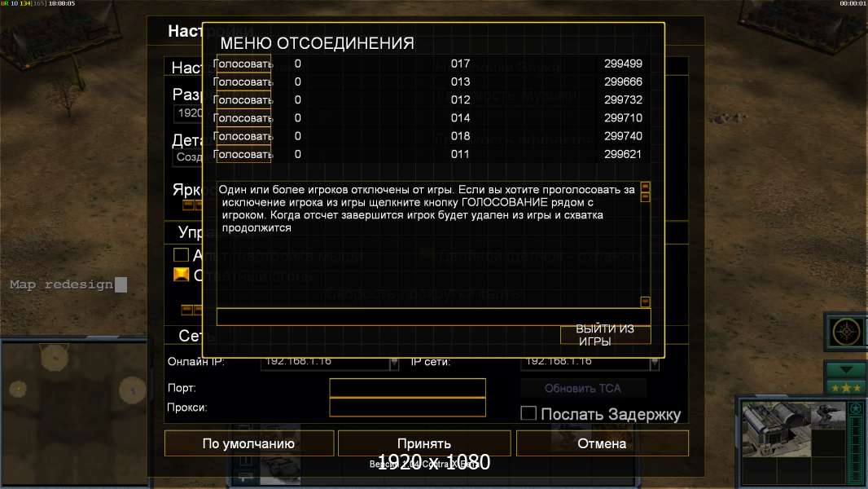Click the brightness slider under Ярк
This screenshot has height=489, width=868.
[193, 205]
